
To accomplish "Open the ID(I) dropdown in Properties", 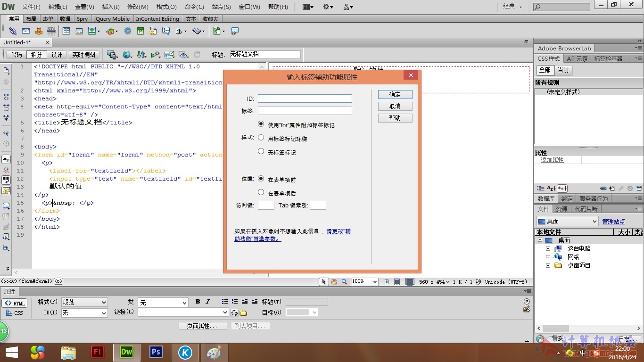I will (84, 313).
